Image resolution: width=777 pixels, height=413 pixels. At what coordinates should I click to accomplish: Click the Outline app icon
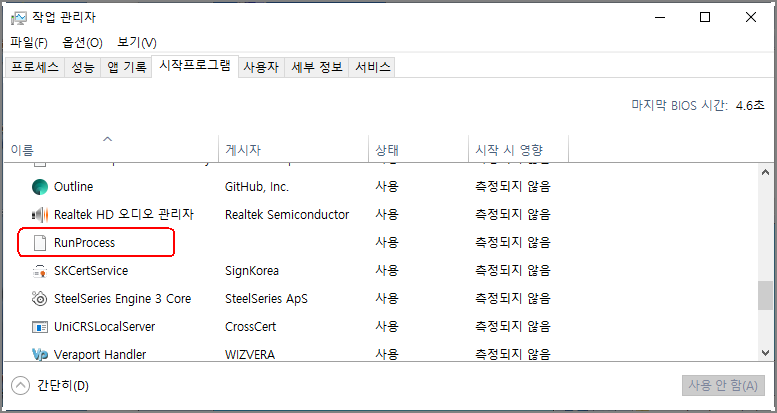[x=40, y=187]
